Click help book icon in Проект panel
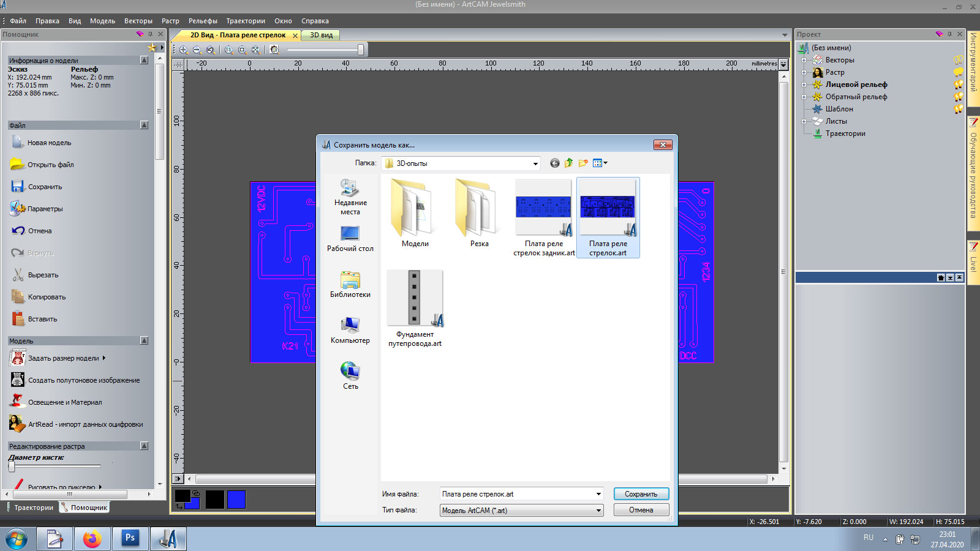The width and height of the screenshot is (980, 551). 939,34
